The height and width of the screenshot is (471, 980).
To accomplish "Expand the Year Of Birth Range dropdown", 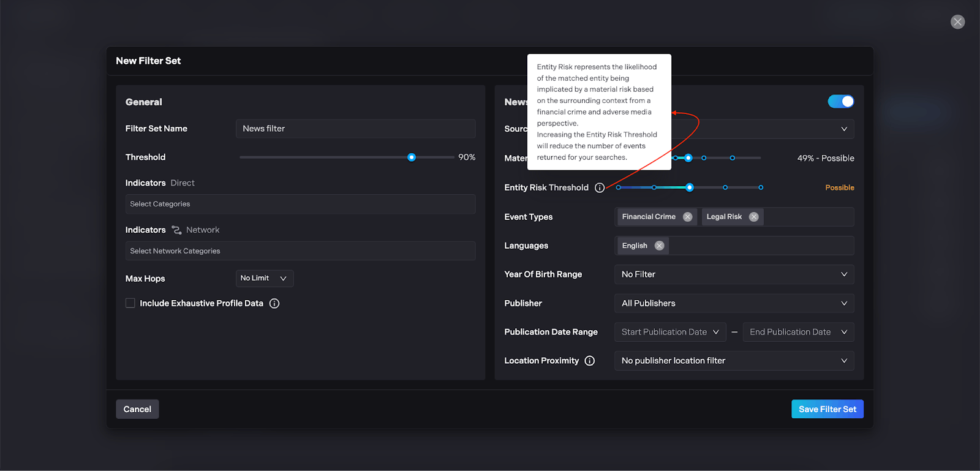I will tap(734, 274).
